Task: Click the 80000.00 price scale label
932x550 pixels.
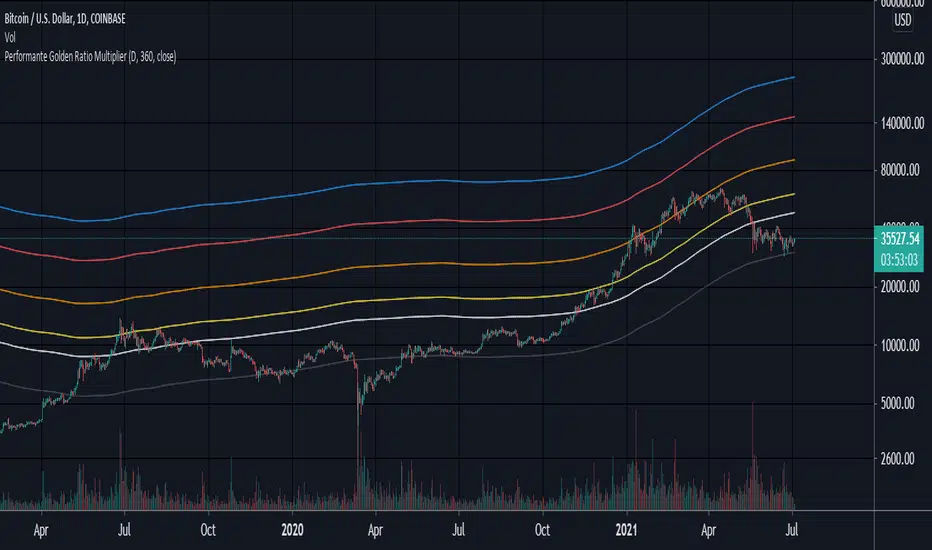Action: click(x=900, y=170)
